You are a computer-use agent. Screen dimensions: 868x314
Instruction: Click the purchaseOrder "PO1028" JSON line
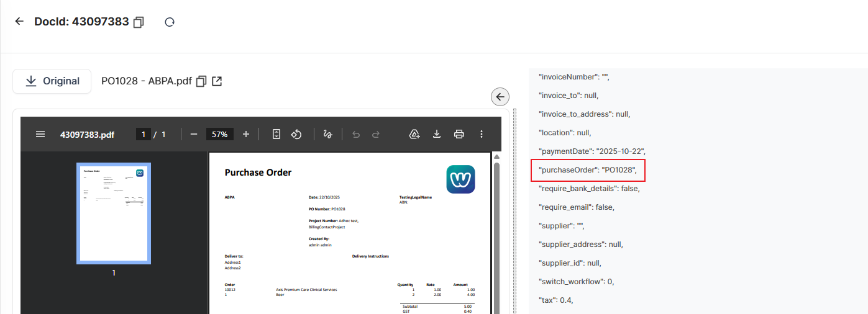[588, 169]
